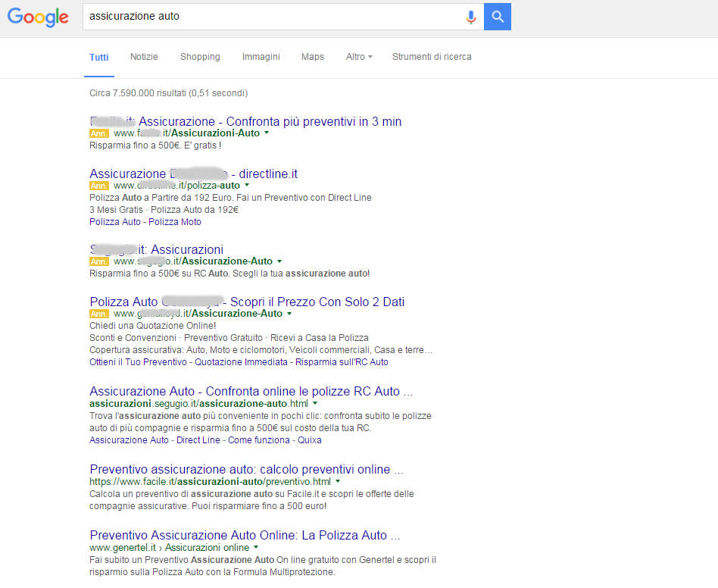Click the Ann. badge on Direct Line ad

coord(99,186)
